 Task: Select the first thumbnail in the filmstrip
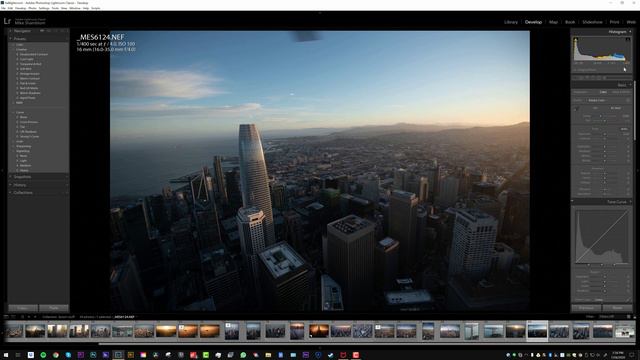[13, 331]
